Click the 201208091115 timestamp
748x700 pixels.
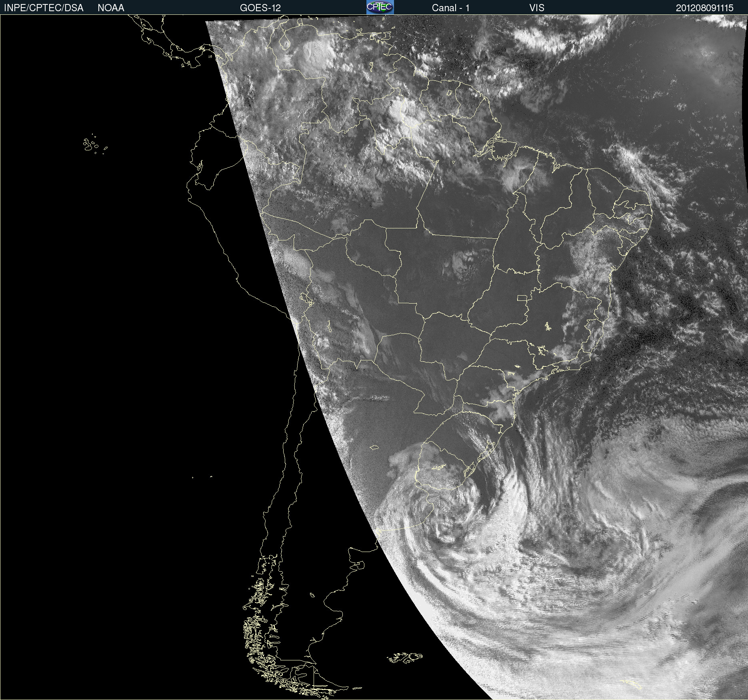point(705,8)
